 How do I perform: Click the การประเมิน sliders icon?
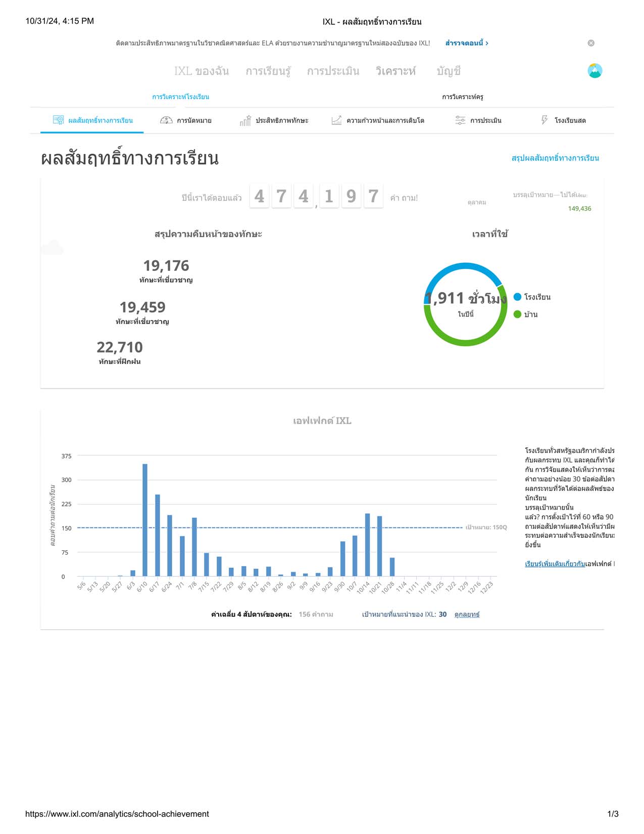460,120
